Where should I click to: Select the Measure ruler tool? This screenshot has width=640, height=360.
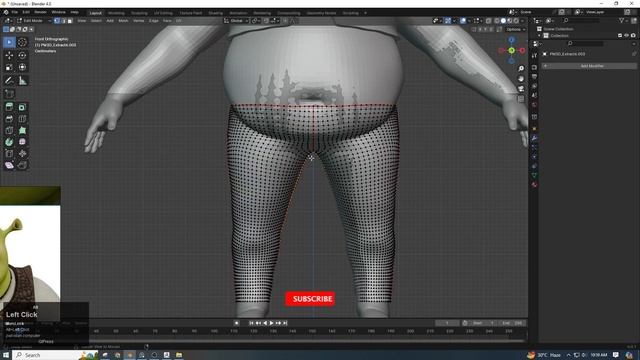tap(22, 81)
